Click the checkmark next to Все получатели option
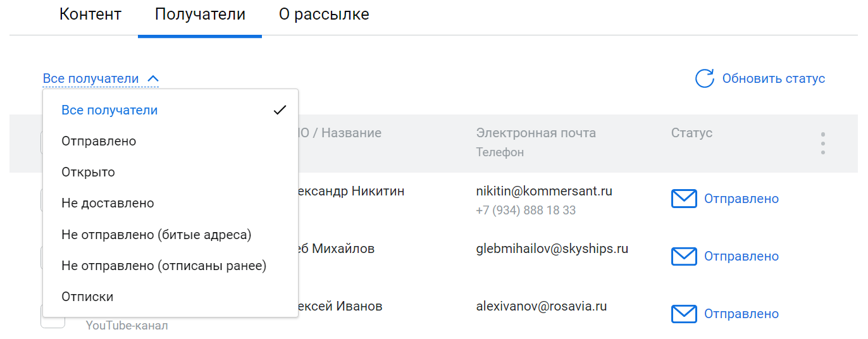 (x=280, y=110)
